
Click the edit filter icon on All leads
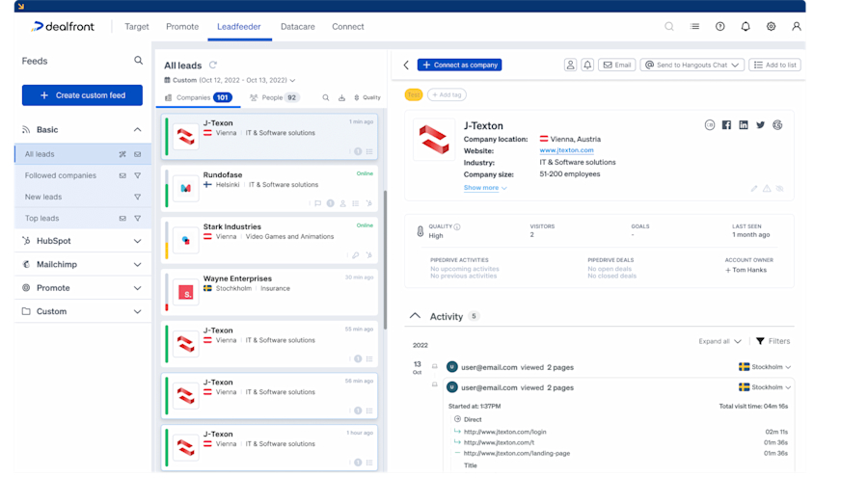[122, 154]
